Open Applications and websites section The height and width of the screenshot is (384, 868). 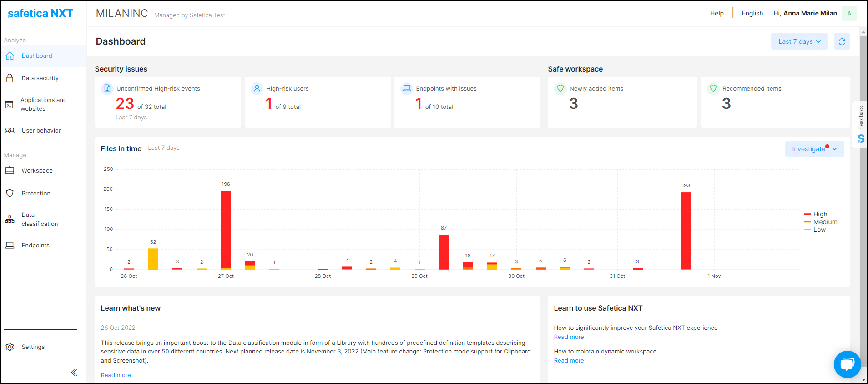[x=43, y=104]
